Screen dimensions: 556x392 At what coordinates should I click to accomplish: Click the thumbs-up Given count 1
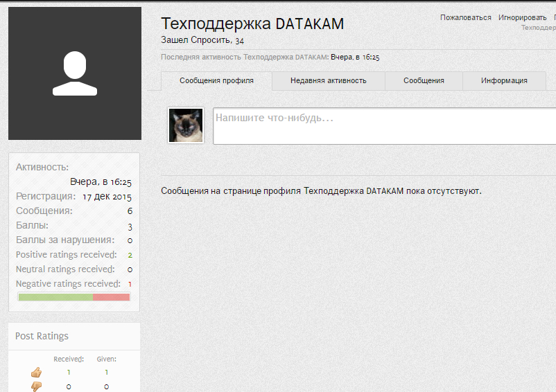pyautogui.click(x=106, y=372)
